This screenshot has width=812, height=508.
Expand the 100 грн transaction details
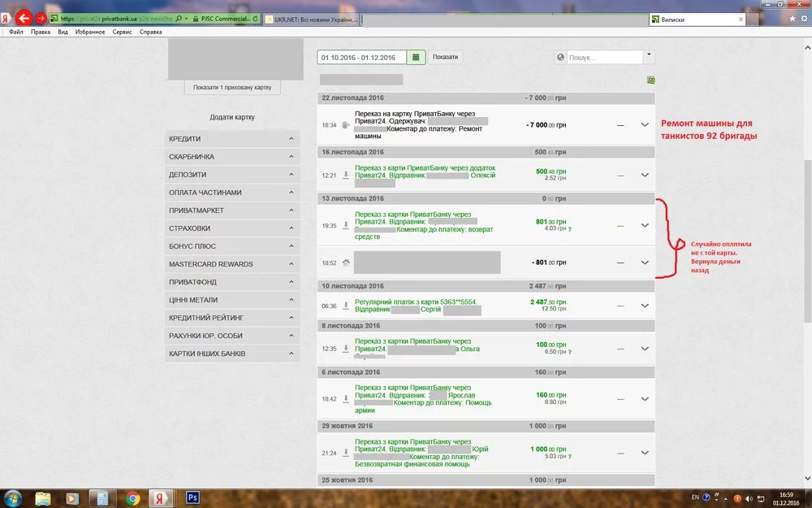645,349
